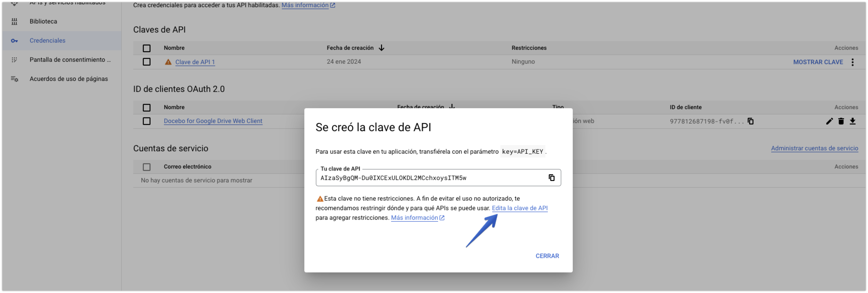
Task: Edit the Docebo OAuth client with the pencil
Action: click(829, 121)
